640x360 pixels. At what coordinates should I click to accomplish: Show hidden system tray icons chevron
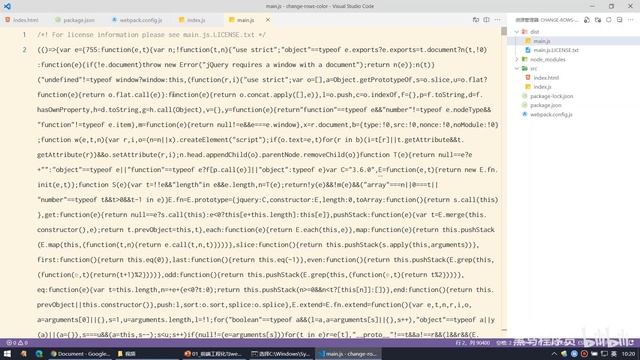tap(554, 353)
